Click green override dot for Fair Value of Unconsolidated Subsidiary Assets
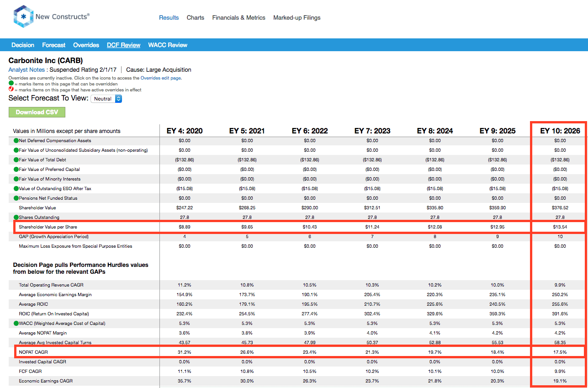This screenshot has width=588, height=388. click(16, 150)
